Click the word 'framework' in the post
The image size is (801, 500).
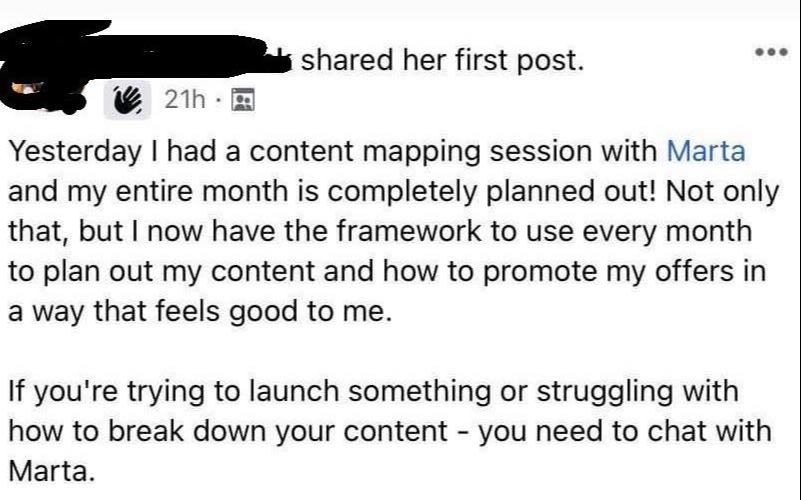pyautogui.click(x=409, y=231)
